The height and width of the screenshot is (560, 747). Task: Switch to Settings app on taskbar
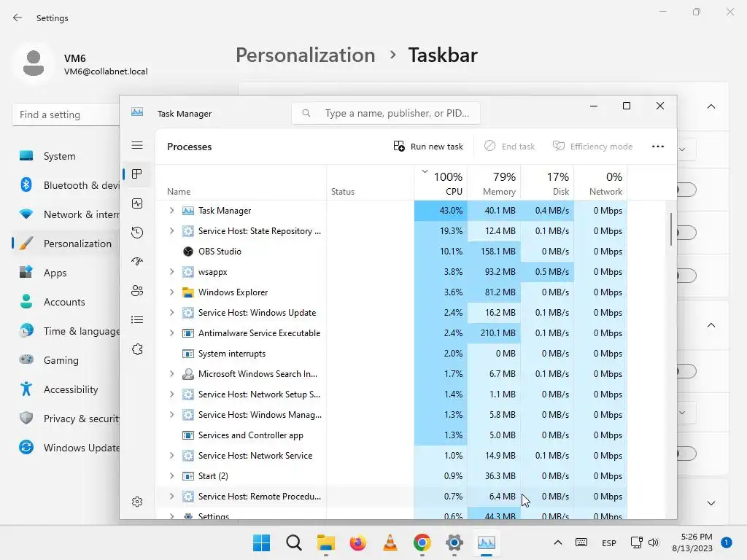point(454,542)
